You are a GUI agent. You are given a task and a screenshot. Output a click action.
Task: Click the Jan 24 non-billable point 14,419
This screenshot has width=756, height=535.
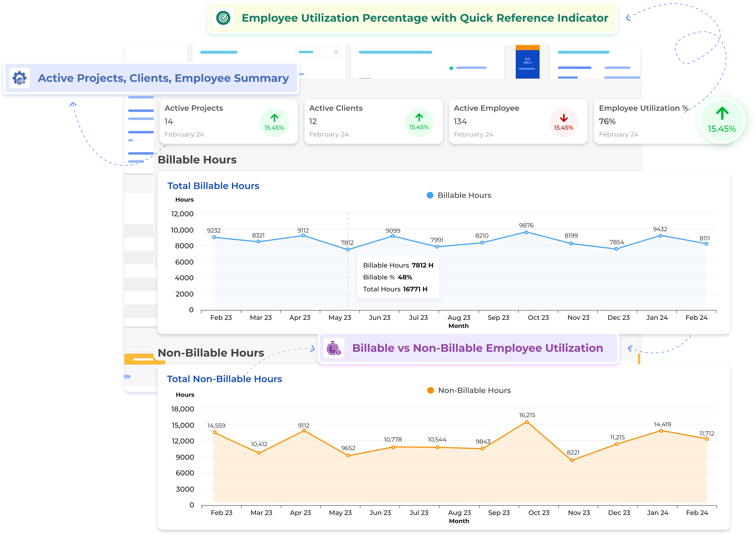[661, 431]
